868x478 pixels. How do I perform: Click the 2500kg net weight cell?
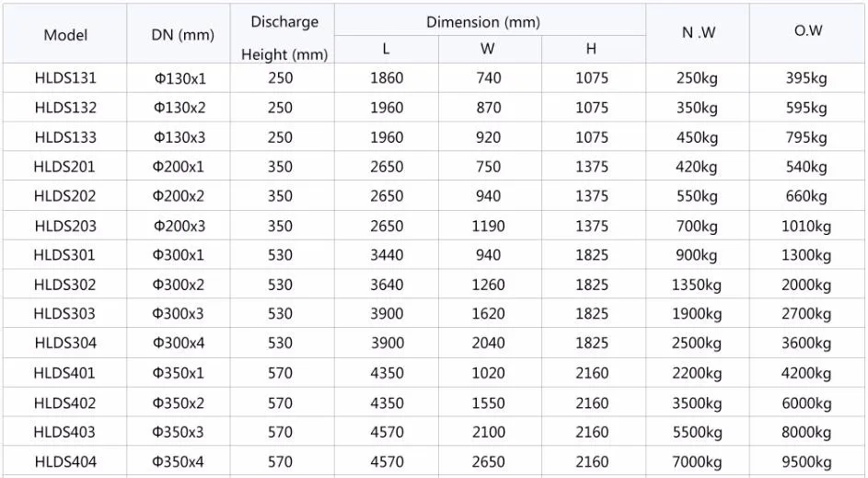click(697, 344)
